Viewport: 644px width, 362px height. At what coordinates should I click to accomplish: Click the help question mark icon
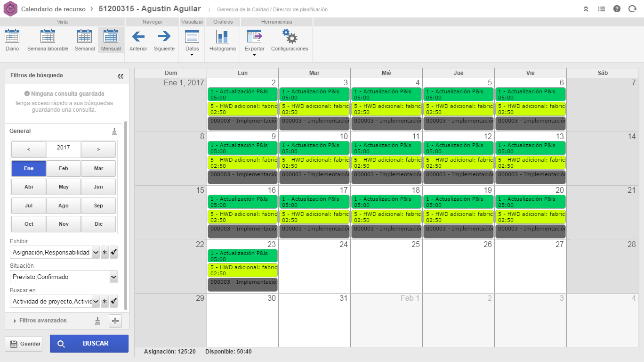617,8
